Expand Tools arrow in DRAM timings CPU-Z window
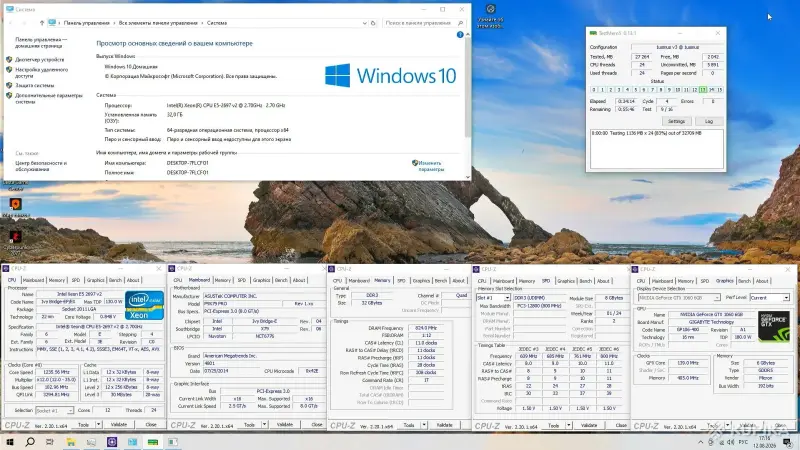800x450 pixels. (424, 425)
